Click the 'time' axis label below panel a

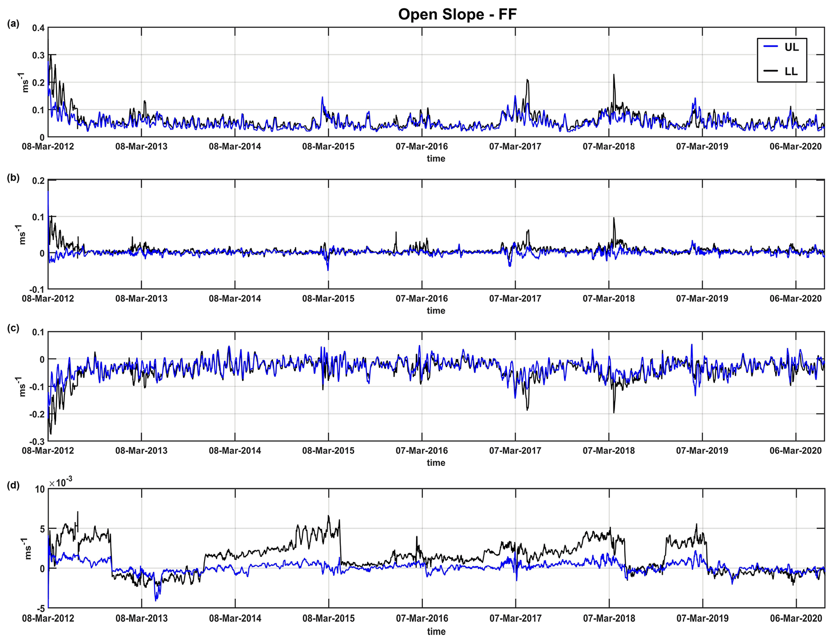[436, 159]
